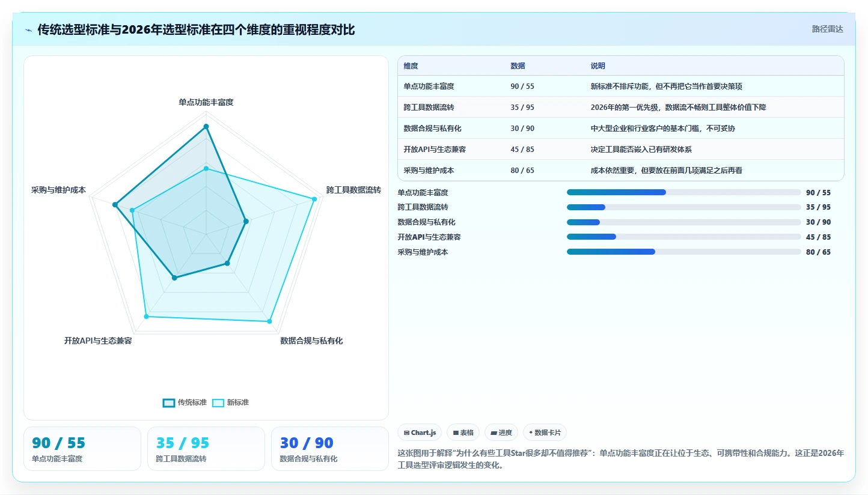Click the 采购与维护成本 progress bar
The height and width of the screenshot is (495, 868).
683,252
